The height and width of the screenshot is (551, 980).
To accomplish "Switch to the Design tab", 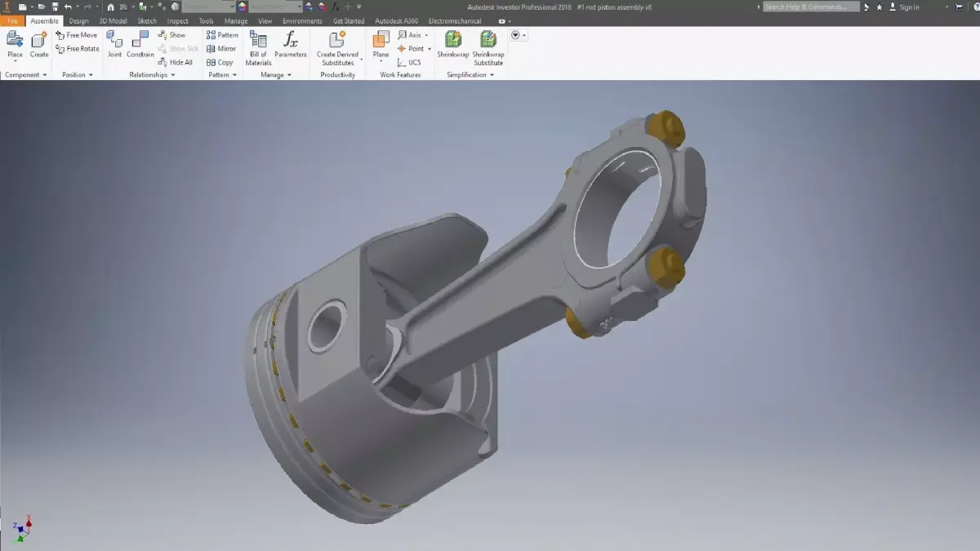I will (x=79, y=21).
